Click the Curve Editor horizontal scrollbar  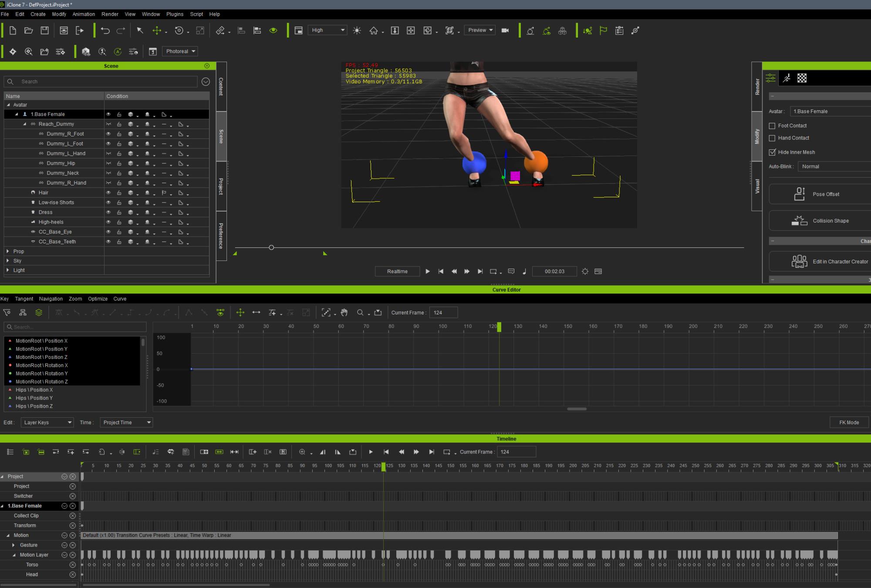pos(577,409)
